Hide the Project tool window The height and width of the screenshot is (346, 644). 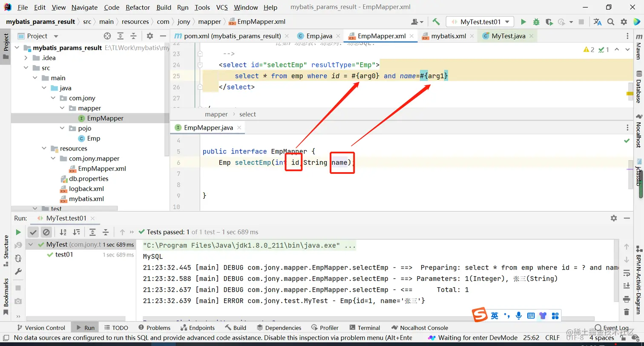pyautogui.click(x=163, y=36)
